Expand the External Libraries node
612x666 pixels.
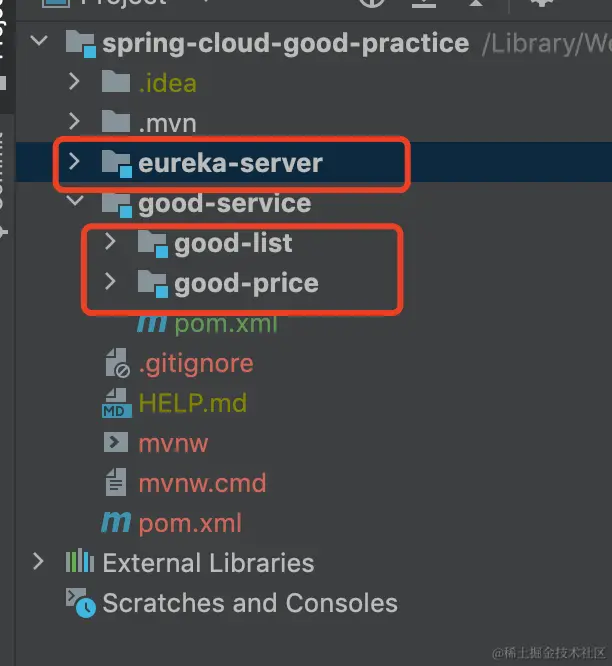point(39,562)
